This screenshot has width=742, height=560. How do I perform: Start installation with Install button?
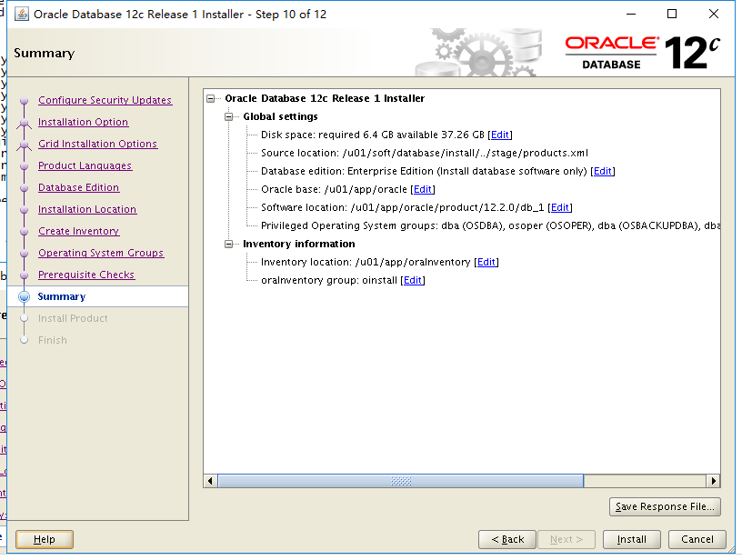pos(631,539)
